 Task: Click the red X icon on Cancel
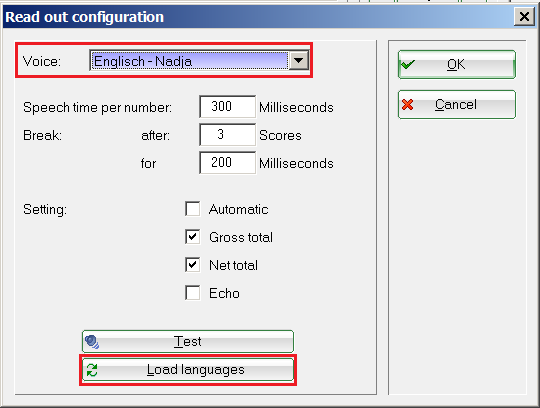point(407,104)
